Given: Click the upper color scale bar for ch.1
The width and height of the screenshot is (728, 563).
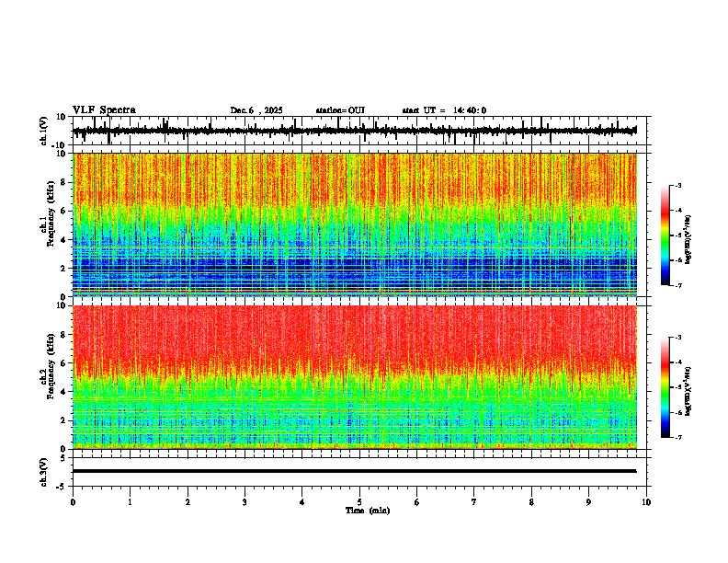Looking at the screenshot, I should coord(665,236).
